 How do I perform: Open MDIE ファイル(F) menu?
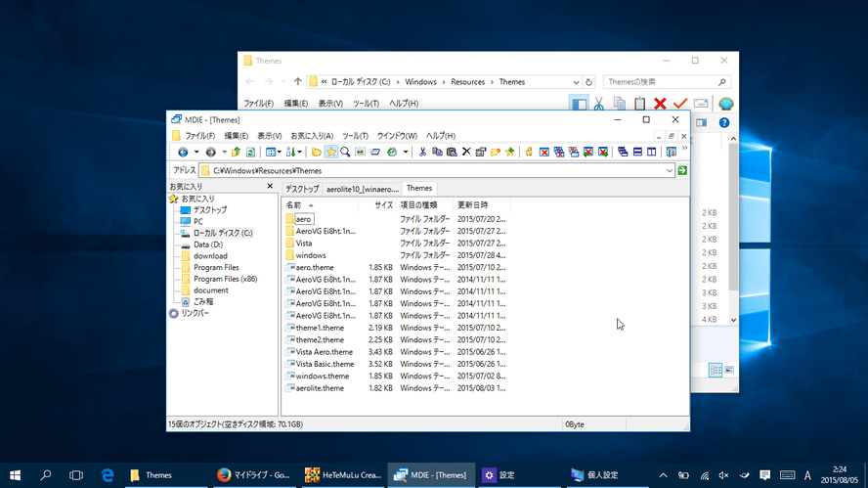(199, 136)
